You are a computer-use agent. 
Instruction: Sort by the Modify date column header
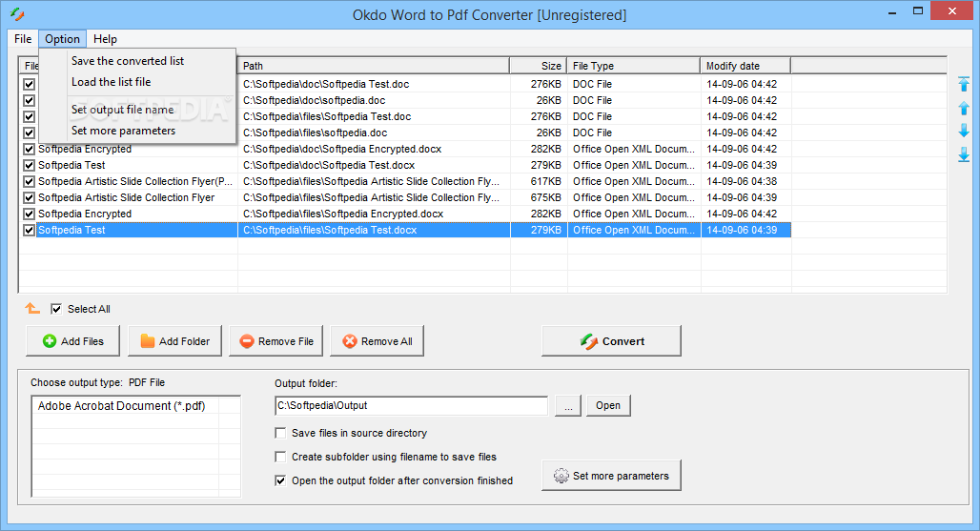point(745,66)
